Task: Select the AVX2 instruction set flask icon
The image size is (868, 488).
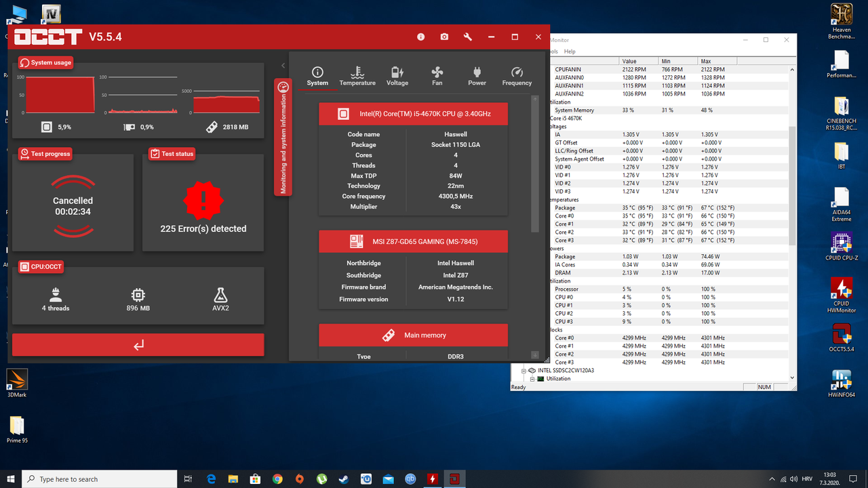Action: point(220,295)
